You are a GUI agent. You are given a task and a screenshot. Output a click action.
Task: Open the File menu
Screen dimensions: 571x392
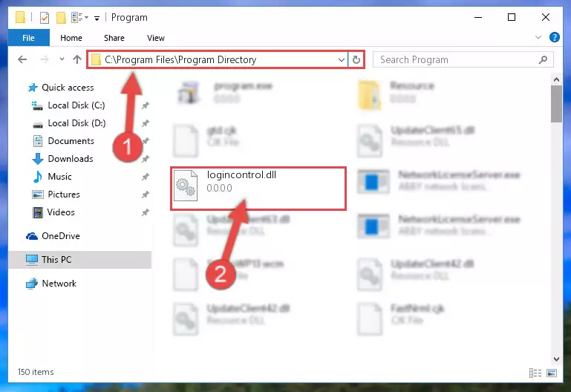tap(29, 38)
